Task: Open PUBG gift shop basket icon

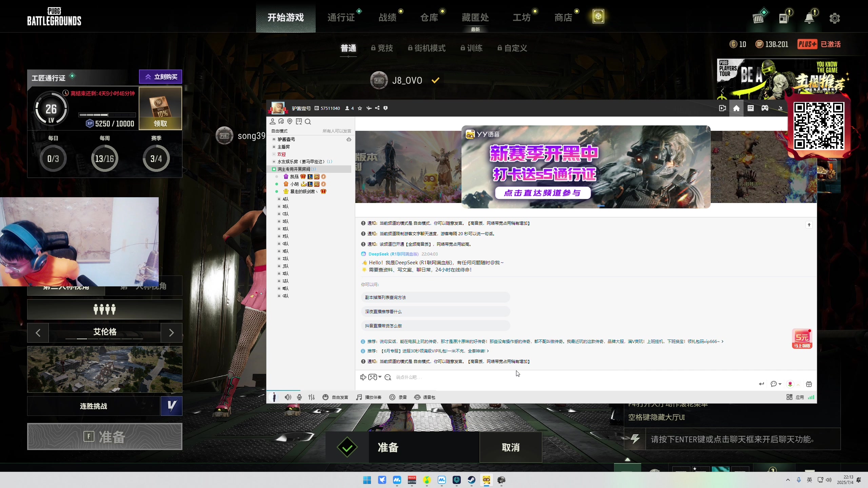Action: [x=758, y=18]
